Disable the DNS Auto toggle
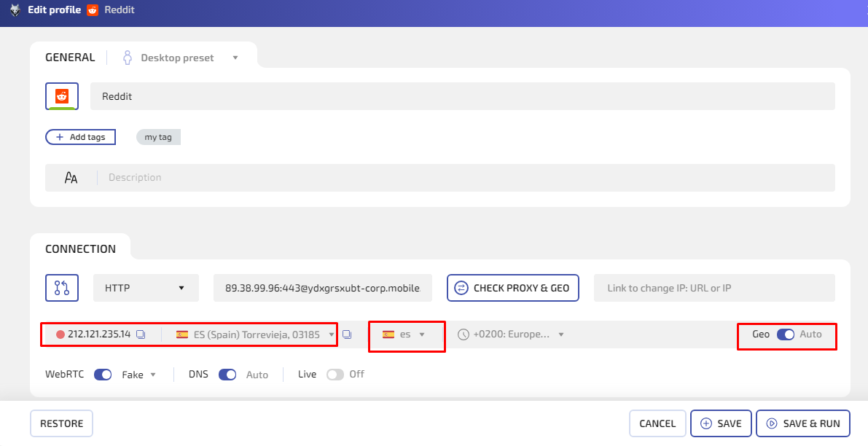 pyautogui.click(x=227, y=374)
